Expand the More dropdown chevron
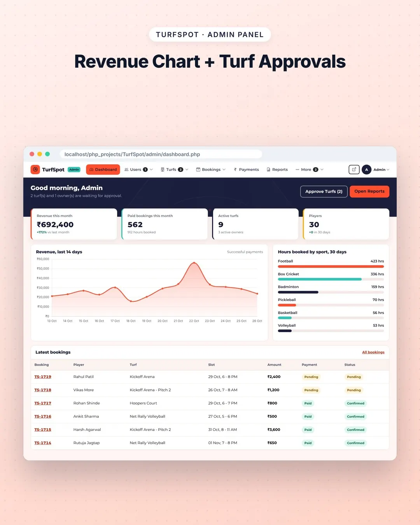The height and width of the screenshot is (525, 420). click(x=322, y=170)
